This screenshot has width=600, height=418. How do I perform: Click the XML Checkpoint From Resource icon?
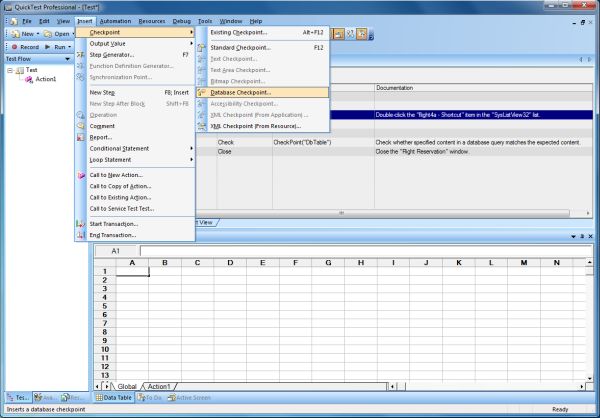[x=202, y=126]
